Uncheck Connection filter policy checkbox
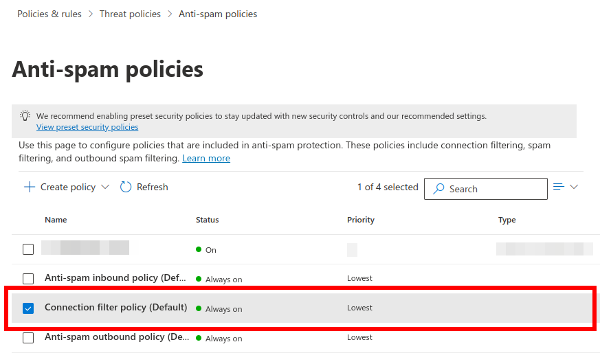 [x=28, y=308]
